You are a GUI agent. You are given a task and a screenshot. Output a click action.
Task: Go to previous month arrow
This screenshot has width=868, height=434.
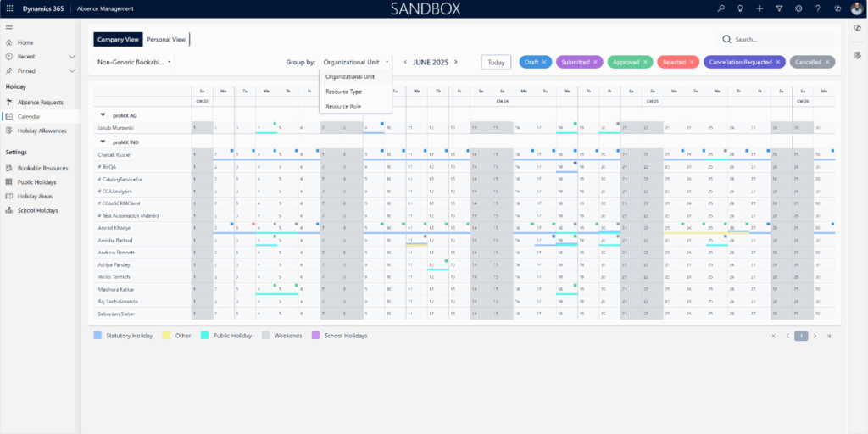(406, 62)
